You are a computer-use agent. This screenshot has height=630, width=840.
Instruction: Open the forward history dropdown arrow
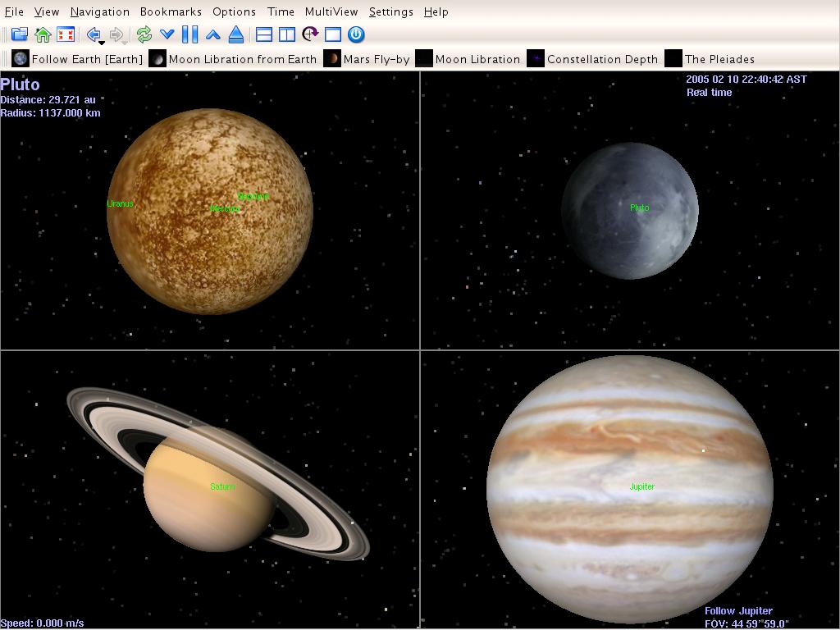125,43
